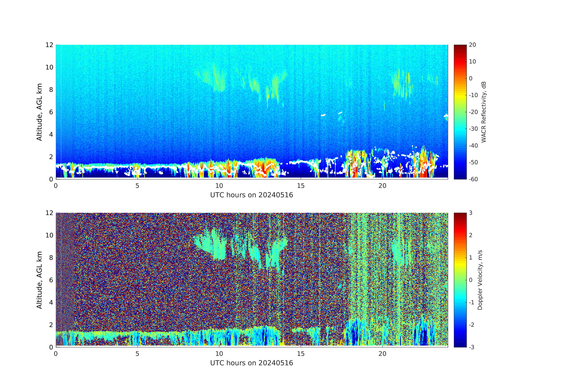Click the 6 km tick on Doppler plot

point(51,280)
